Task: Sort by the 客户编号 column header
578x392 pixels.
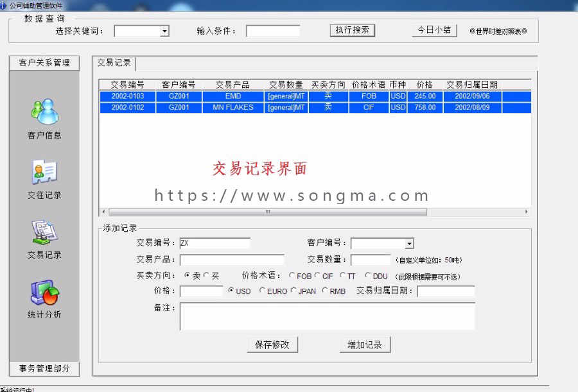Action: click(x=179, y=85)
